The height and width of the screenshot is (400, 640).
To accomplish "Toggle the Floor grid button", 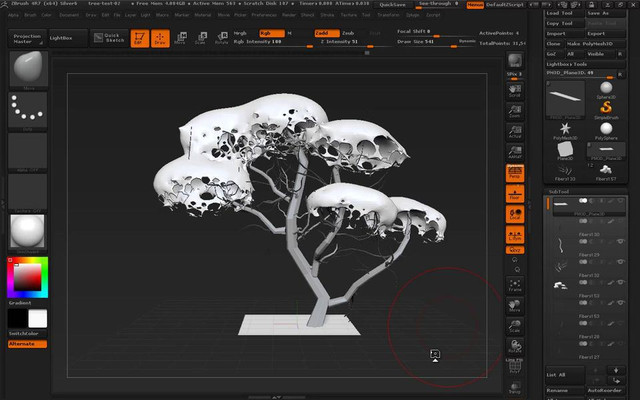I will click(515, 193).
